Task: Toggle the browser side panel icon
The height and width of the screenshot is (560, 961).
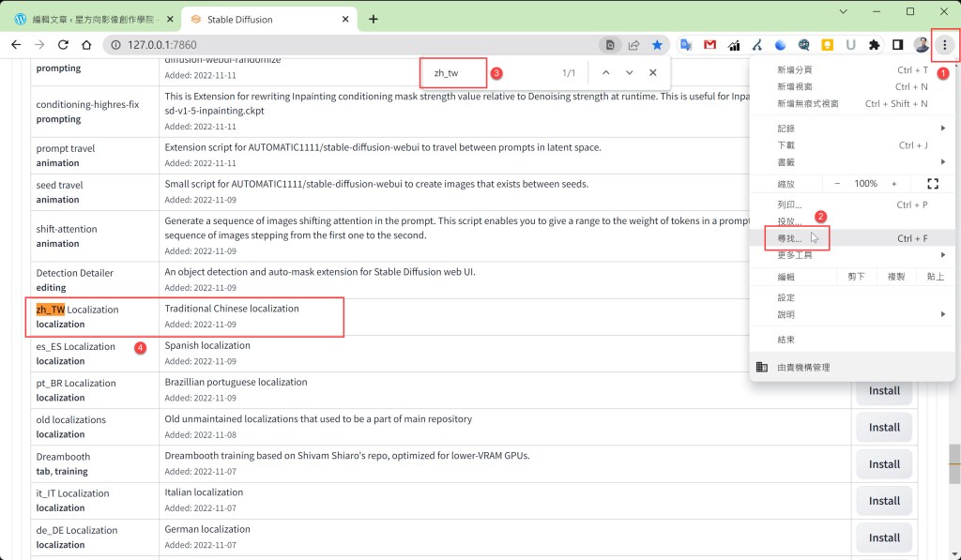Action: click(x=897, y=45)
